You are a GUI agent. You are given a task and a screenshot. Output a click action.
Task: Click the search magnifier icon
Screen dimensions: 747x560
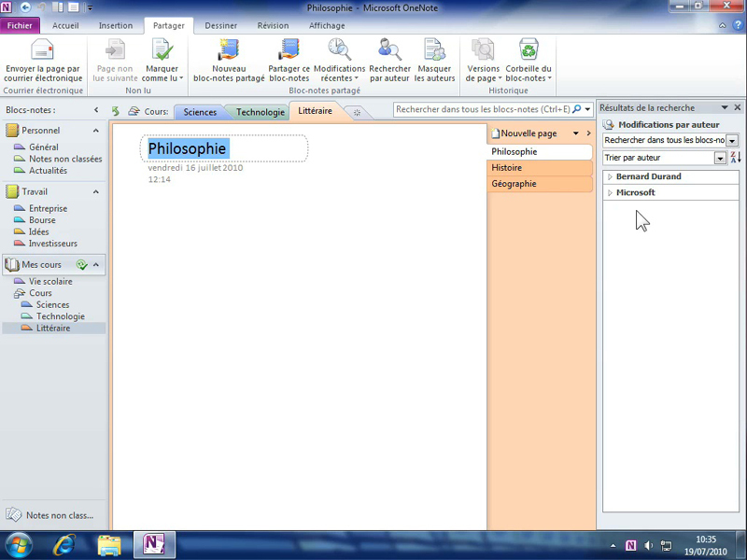coord(576,109)
